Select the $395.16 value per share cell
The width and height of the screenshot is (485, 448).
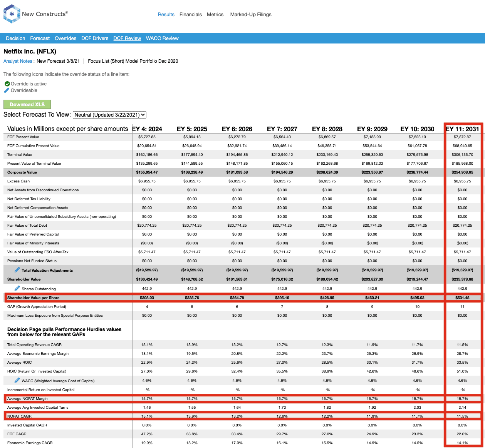click(x=282, y=298)
